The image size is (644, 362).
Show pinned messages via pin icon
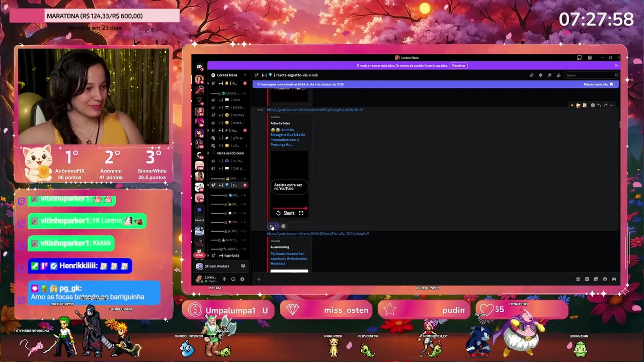tap(549, 75)
